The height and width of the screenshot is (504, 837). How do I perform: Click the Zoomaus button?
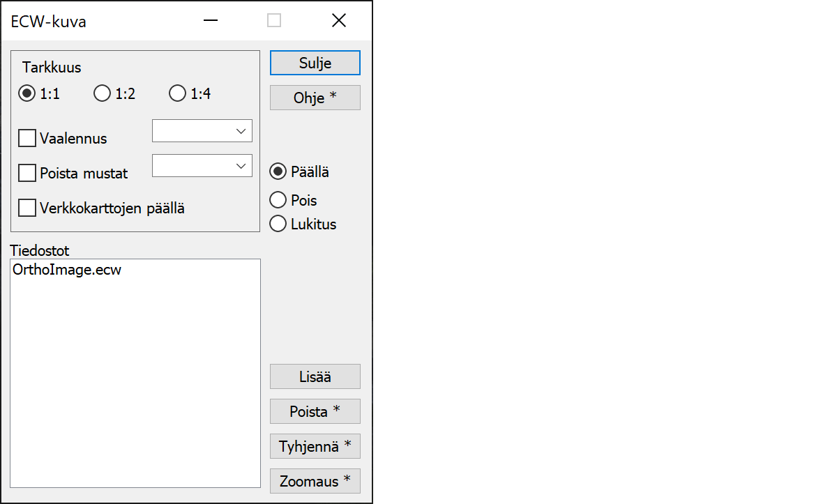coord(315,481)
